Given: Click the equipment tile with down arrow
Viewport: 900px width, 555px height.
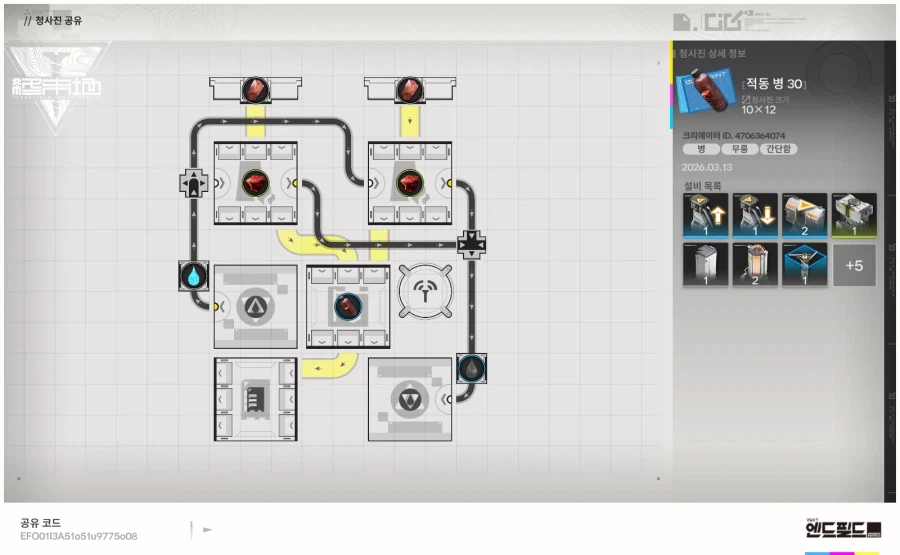Looking at the screenshot, I should 754,216.
